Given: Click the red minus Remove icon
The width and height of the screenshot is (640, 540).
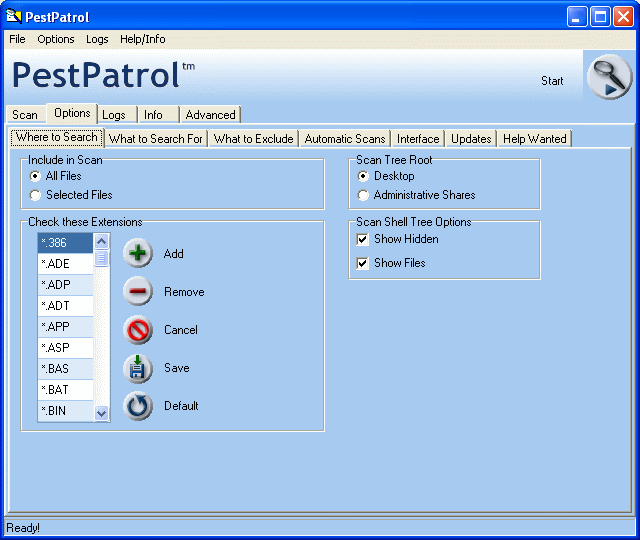Looking at the screenshot, I should tap(138, 291).
